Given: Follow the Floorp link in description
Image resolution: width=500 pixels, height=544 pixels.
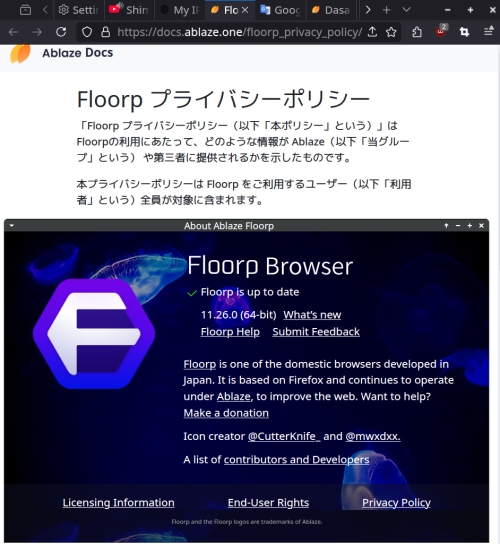Looking at the screenshot, I should [x=200, y=364].
